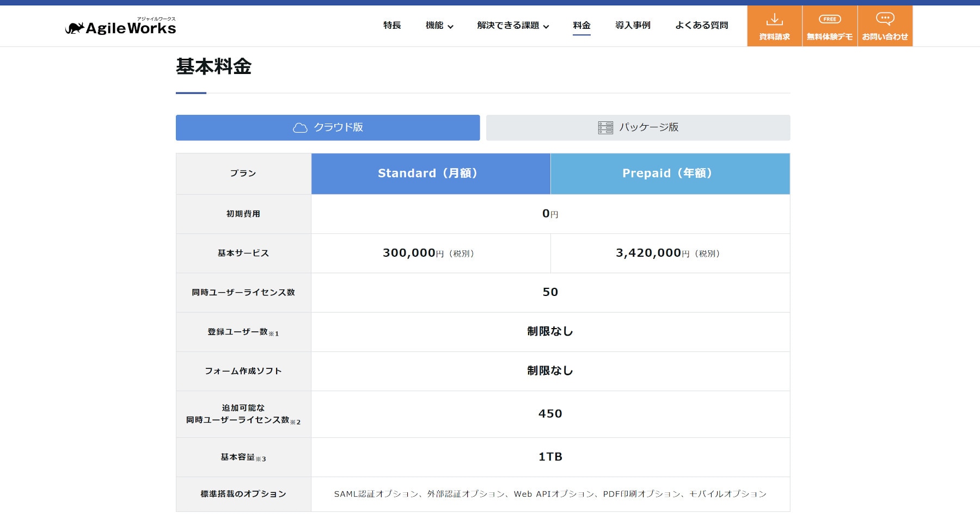
Task: Click the ※2 footnote beside 同時ユーザーライセンス数
Action: pyautogui.click(x=295, y=422)
